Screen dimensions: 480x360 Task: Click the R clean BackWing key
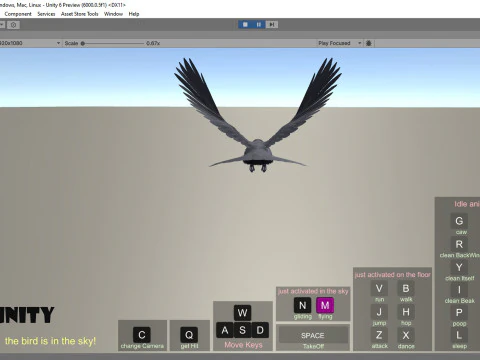tap(459, 244)
